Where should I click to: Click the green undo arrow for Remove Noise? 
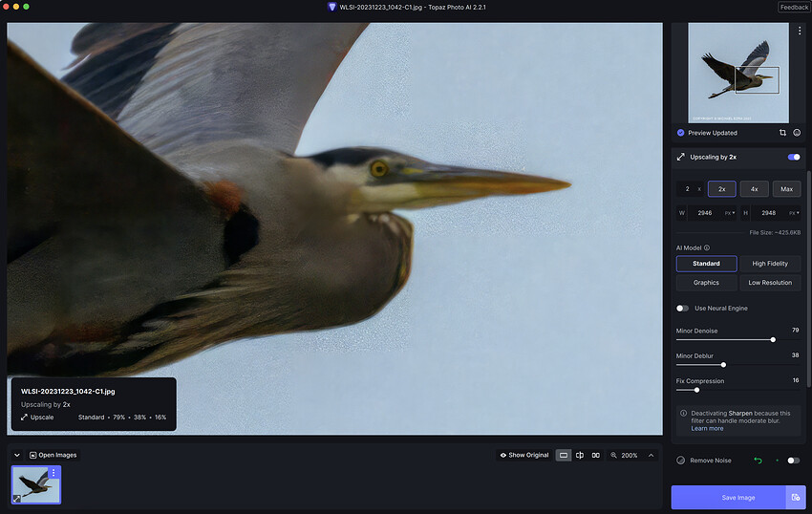[x=758, y=460]
